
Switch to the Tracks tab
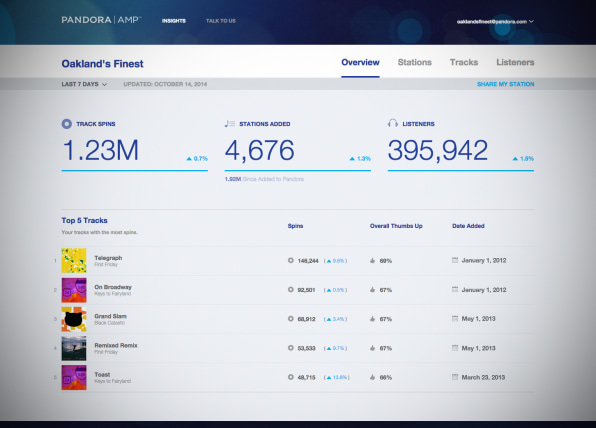pyautogui.click(x=464, y=62)
